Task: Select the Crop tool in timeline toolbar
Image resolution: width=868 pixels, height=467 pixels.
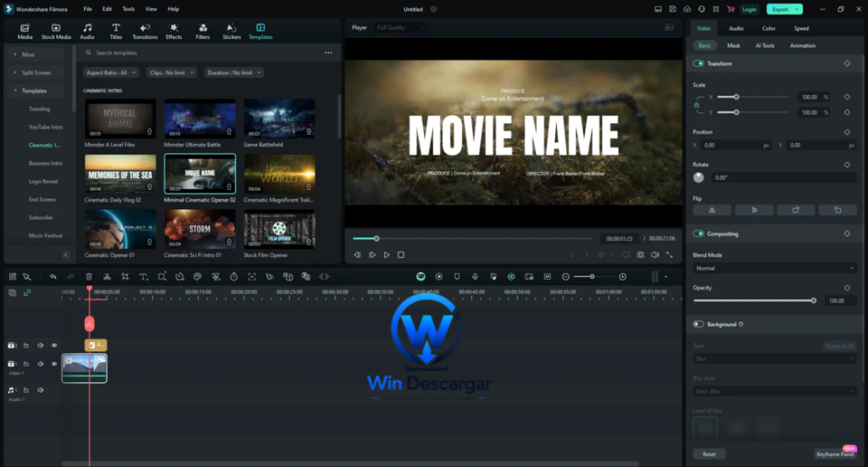Action: [125, 276]
